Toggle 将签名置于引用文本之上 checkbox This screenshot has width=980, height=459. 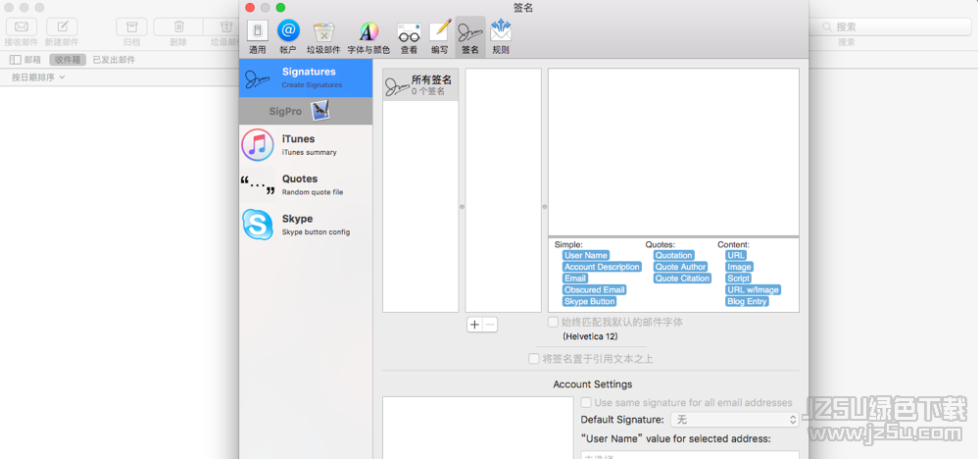click(534, 359)
